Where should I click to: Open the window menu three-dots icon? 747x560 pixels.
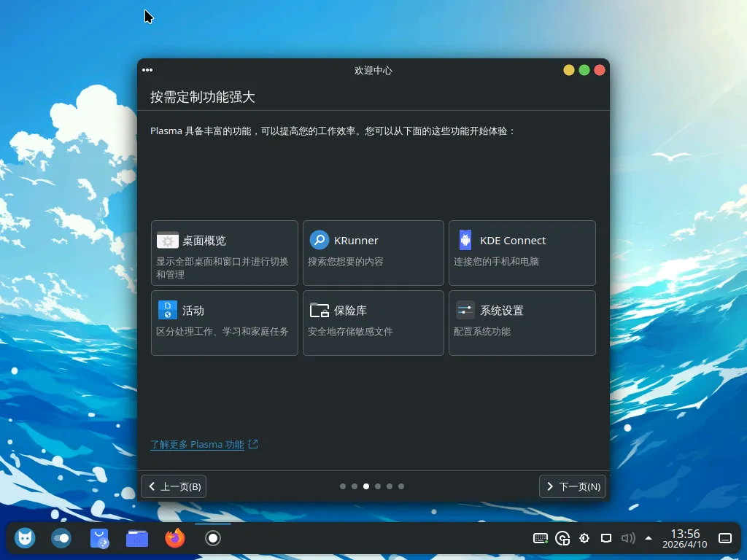147,70
